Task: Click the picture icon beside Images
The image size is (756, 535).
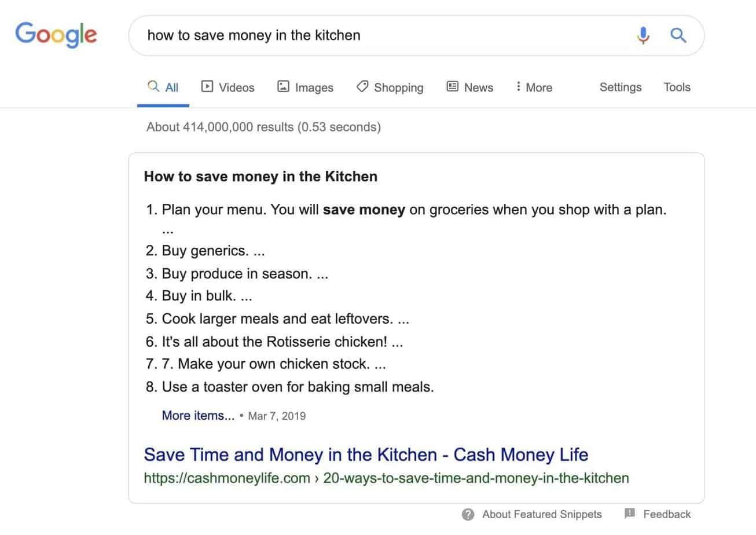Action: coord(283,87)
